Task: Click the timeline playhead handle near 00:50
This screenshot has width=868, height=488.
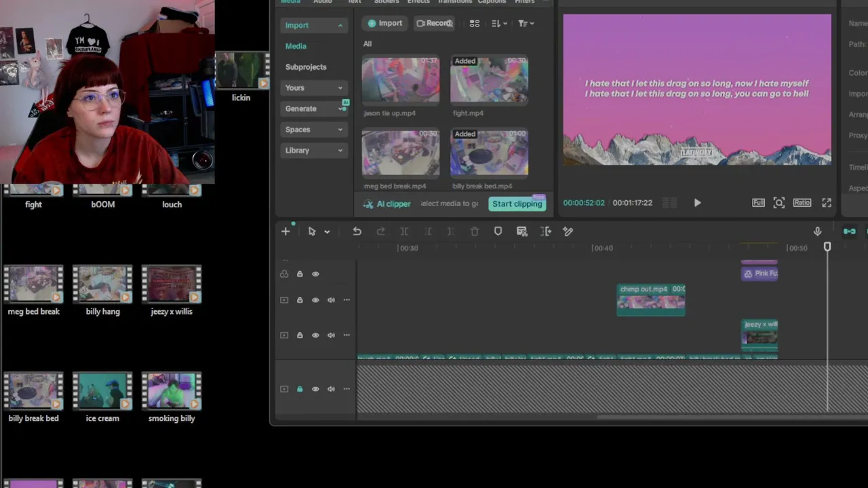Action: pyautogui.click(x=827, y=247)
